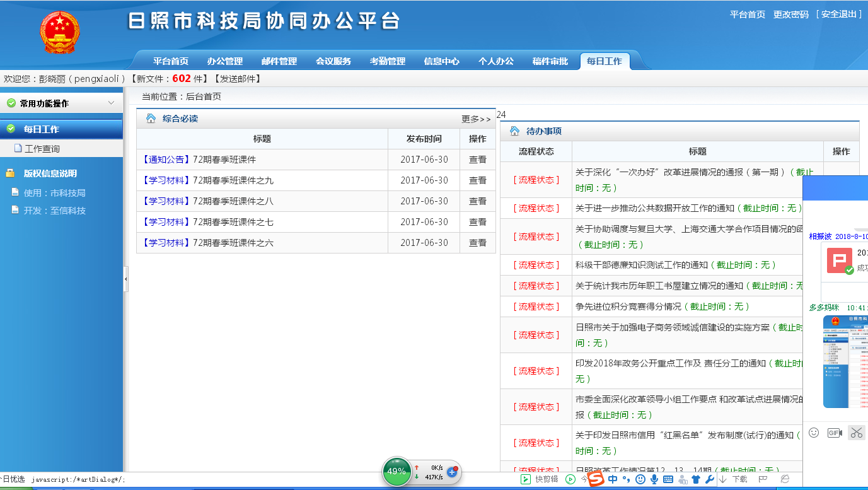
Task: Click the 快剪辑 icon in browser status bar
Action: (x=525, y=479)
